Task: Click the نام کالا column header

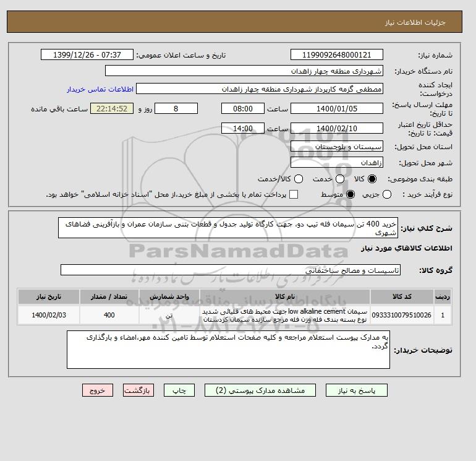Action: point(285,296)
